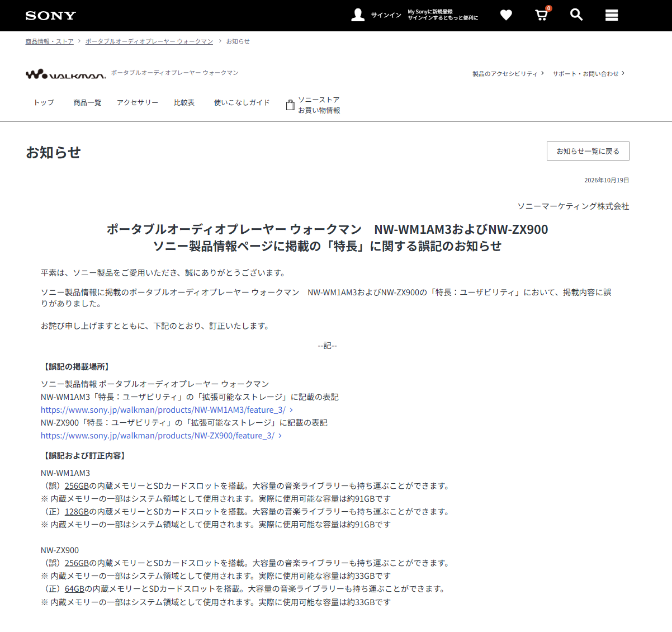This screenshot has width=672, height=632.
Task: Select the 比較表 menu item
Action: (x=184, y=102)
